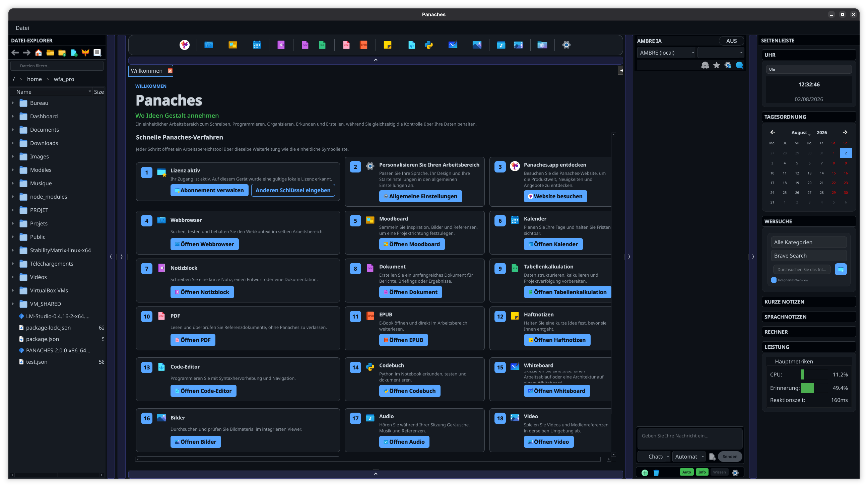Open yellow sticky notes toolbar icon
Viewport: 868px width, 487px height.
coord(388,45)
